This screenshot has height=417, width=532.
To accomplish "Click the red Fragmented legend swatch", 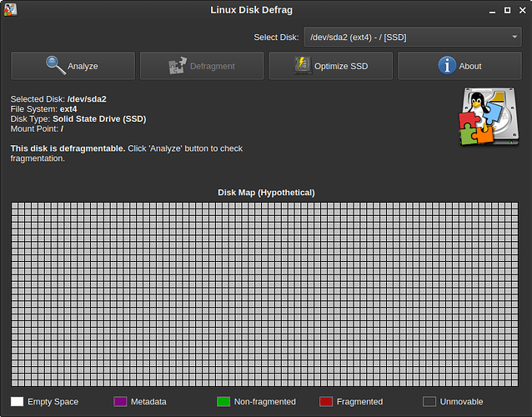I will click(325, 402).
